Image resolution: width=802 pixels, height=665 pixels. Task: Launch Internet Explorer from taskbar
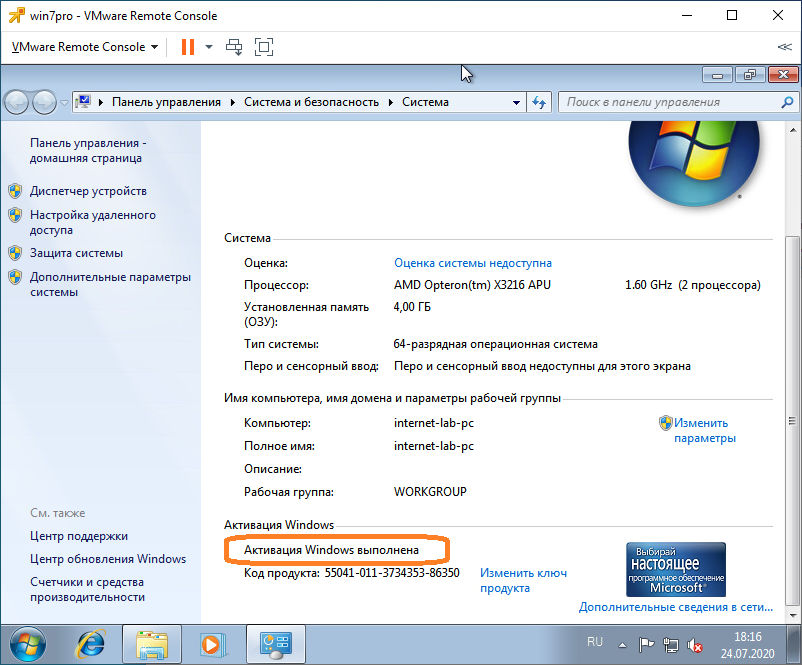91,644
